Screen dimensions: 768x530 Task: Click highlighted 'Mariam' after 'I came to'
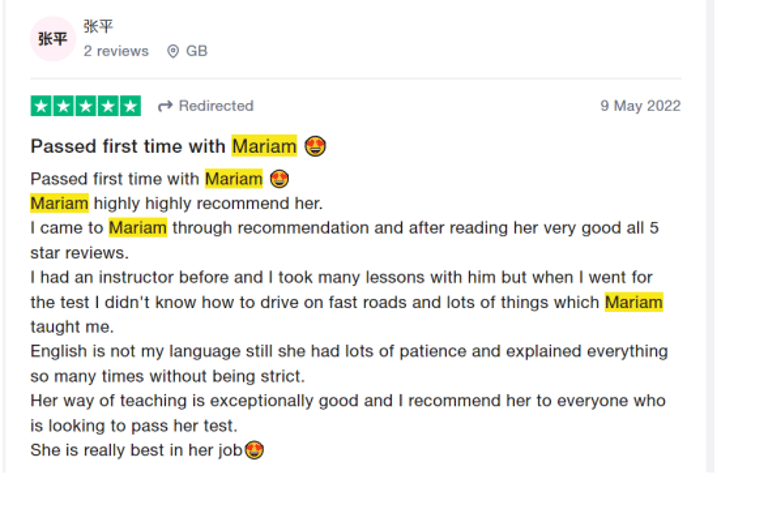(x=138, y=228)
